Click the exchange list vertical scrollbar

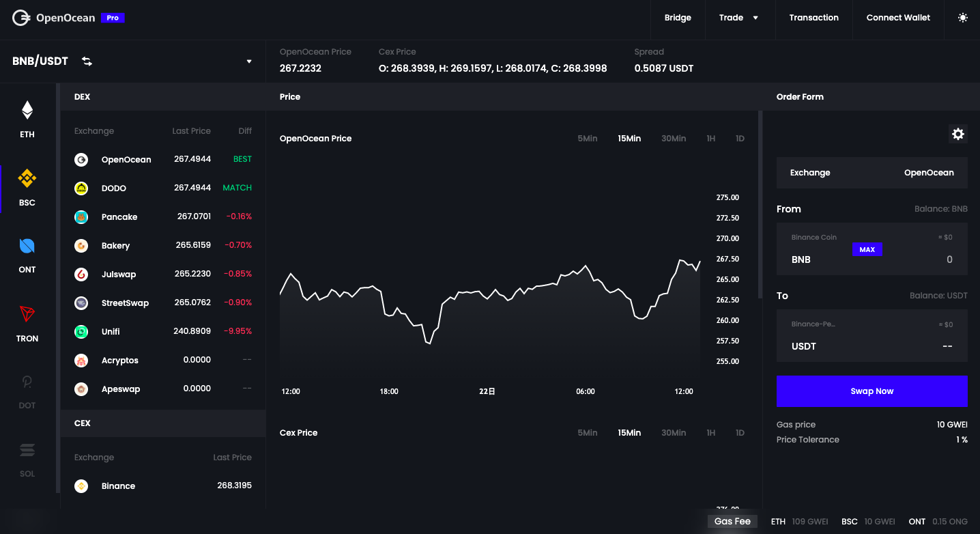coord(57,288)
